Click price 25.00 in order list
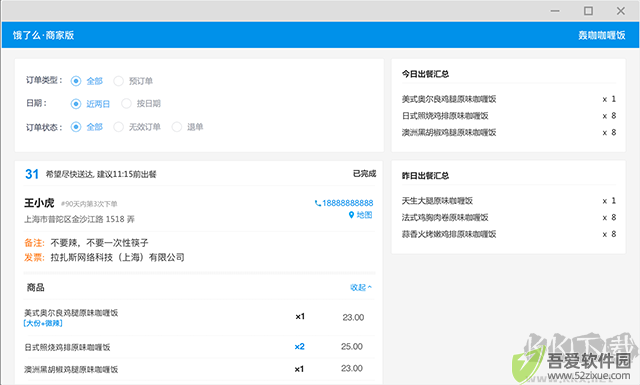The image size is (640, 385). pos(352,347)
